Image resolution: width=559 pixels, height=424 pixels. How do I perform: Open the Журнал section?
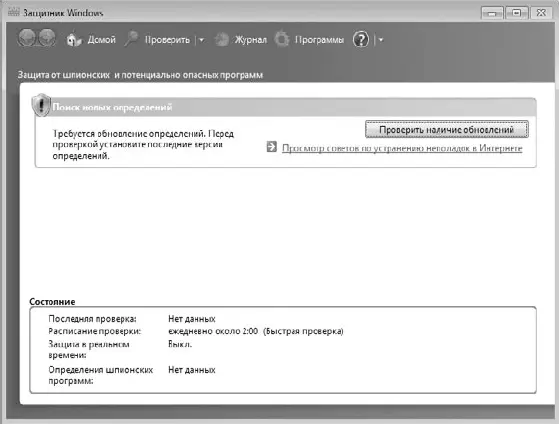[x=251, y=40]
